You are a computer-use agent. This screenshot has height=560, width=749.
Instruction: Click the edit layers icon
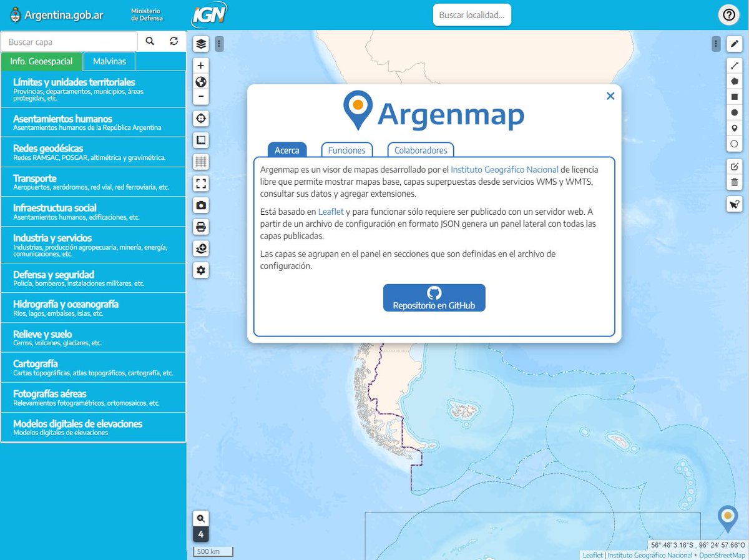click(x=735, y=166)
